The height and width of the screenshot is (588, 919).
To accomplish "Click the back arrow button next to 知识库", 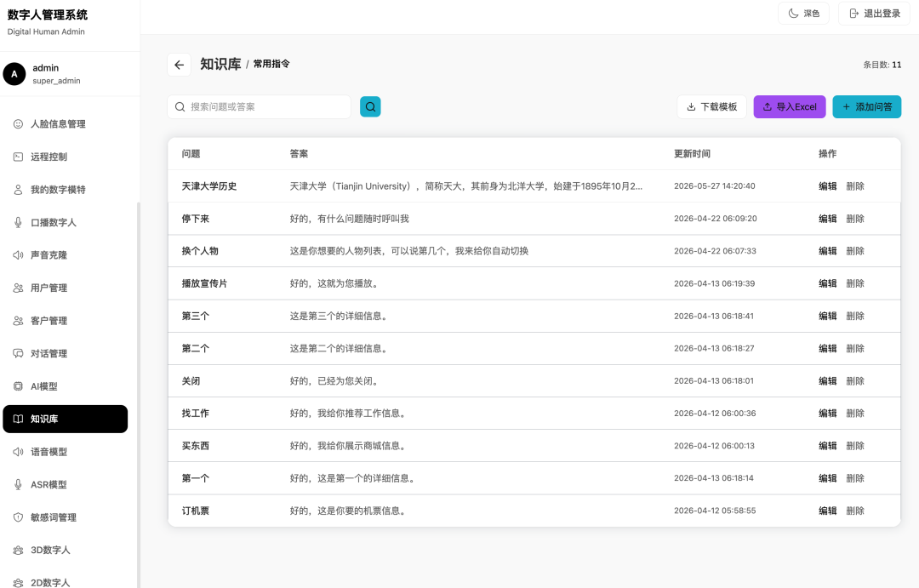I will click(180, 65).
